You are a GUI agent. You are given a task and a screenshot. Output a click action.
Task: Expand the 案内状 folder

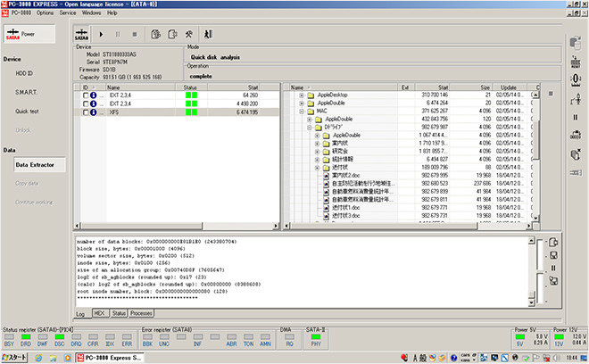(317, 144)
